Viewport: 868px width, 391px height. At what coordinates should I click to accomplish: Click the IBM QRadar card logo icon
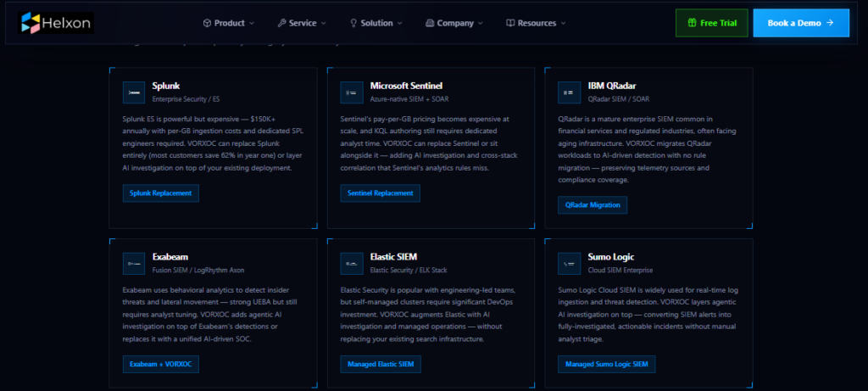pyautogui.click(x=569, y=92)
